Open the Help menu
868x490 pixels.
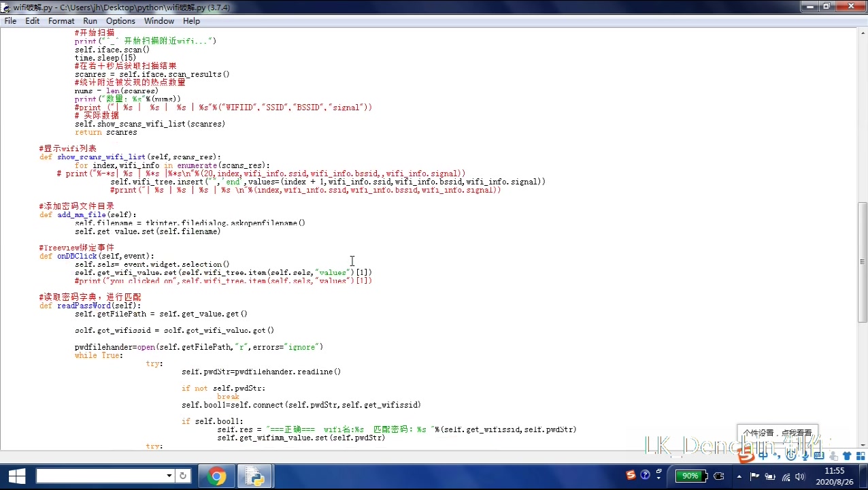[x=191, y=21]
